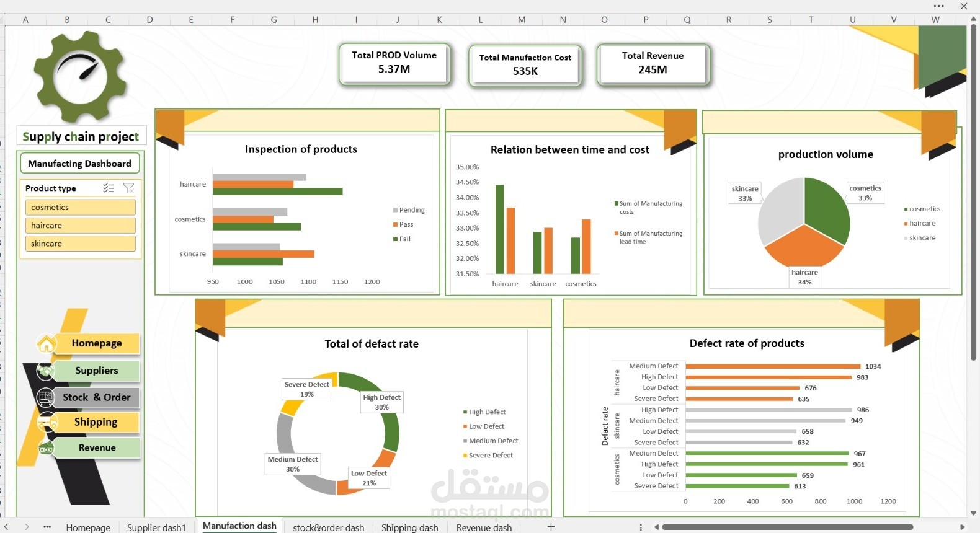Click the stock list icon beside Stock & Order
The height and width of the screenshot is (533, 980).
tap(46, 397)
